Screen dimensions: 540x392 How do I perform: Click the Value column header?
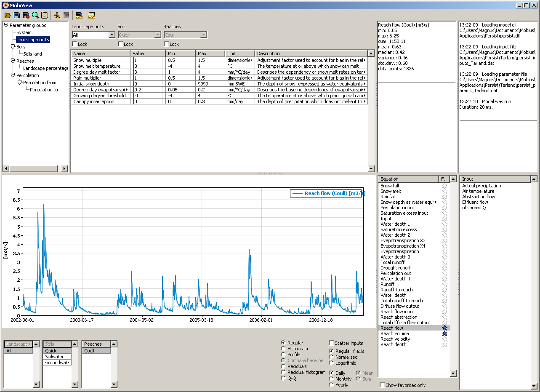(148, 53)
